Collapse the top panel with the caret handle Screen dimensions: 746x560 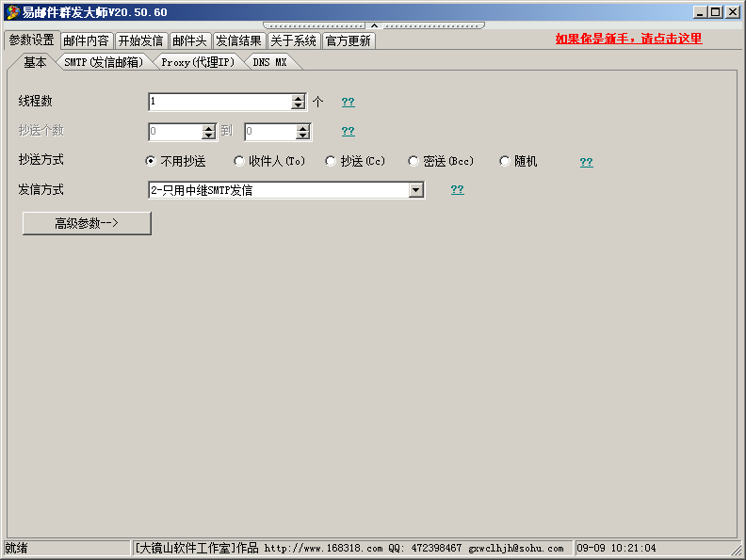point(374,25)
